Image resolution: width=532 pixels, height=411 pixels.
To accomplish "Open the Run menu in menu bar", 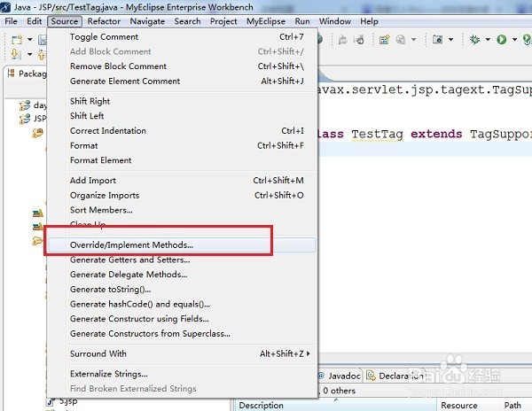I will click(x=302, y=21).
